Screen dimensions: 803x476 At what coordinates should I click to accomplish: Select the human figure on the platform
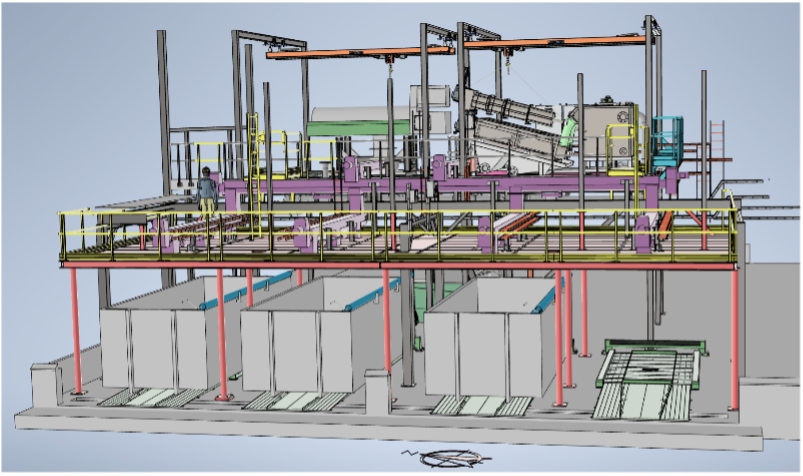pos(207,191)
